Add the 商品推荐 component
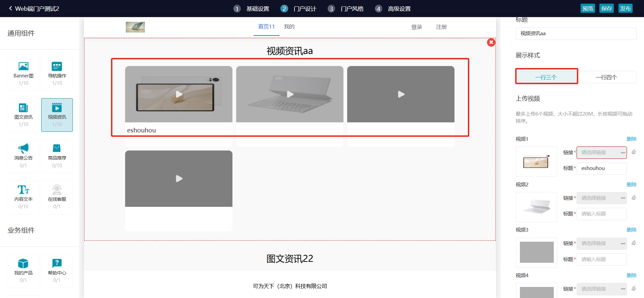This screenshot has height=298, width=644. coord(57,156)
